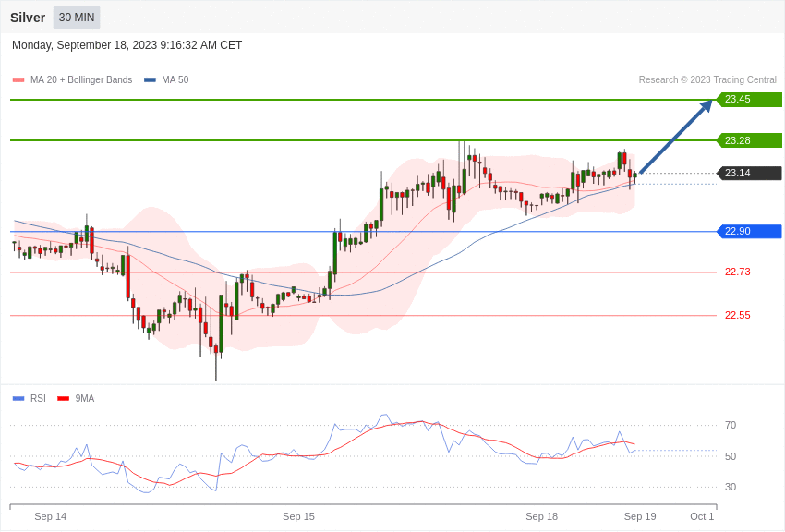This screenshot has height=532, width=785.
Task: Click the blue 22.90 pivot price tag
Action: [x=750, y=231]
